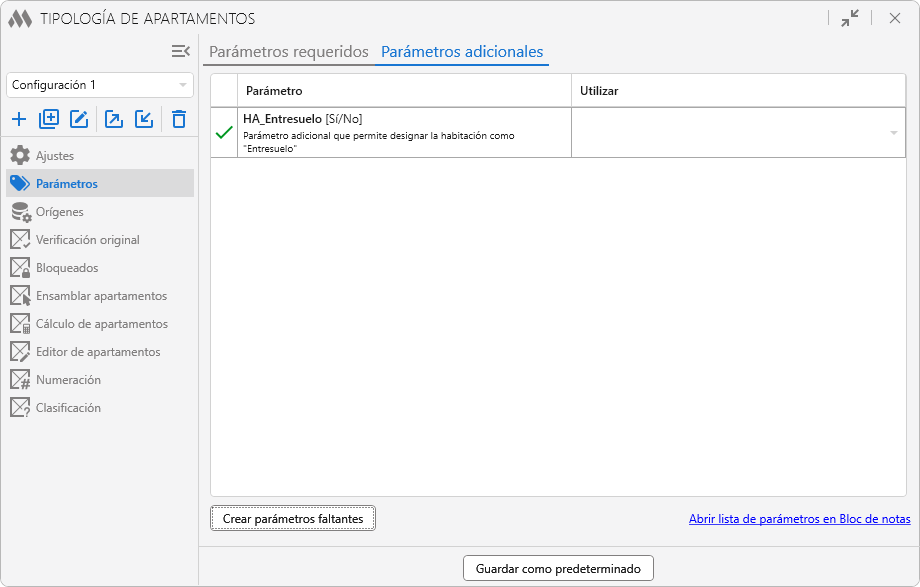
Task: Go to Orígenes in the sidebar
Action: (x=59, y=212)
